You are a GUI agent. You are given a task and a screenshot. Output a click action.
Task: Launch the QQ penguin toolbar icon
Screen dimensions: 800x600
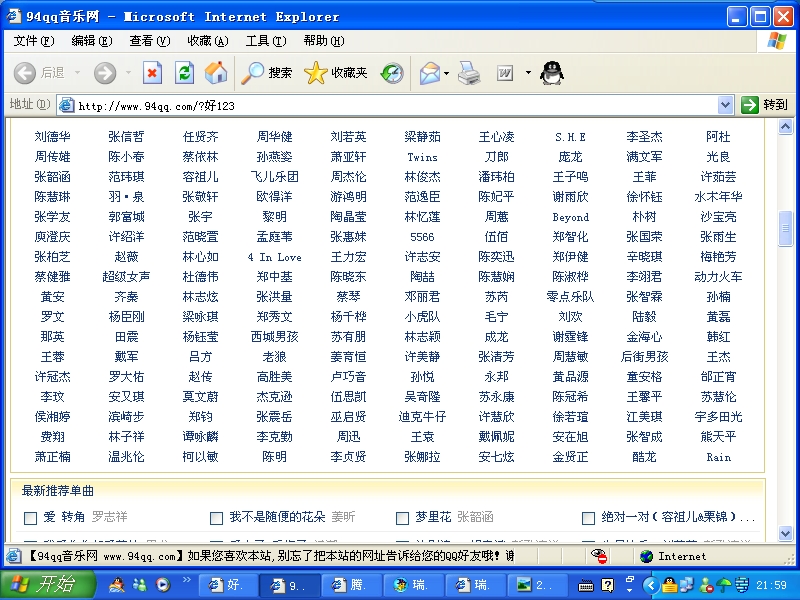pyautogui.click(x=551, y=73)
